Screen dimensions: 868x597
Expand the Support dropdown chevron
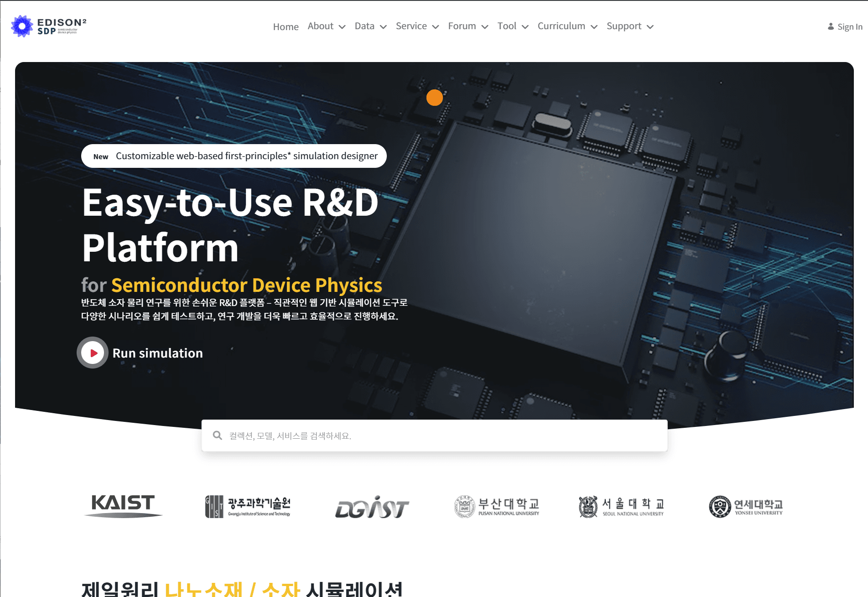[x=650, y=27]
